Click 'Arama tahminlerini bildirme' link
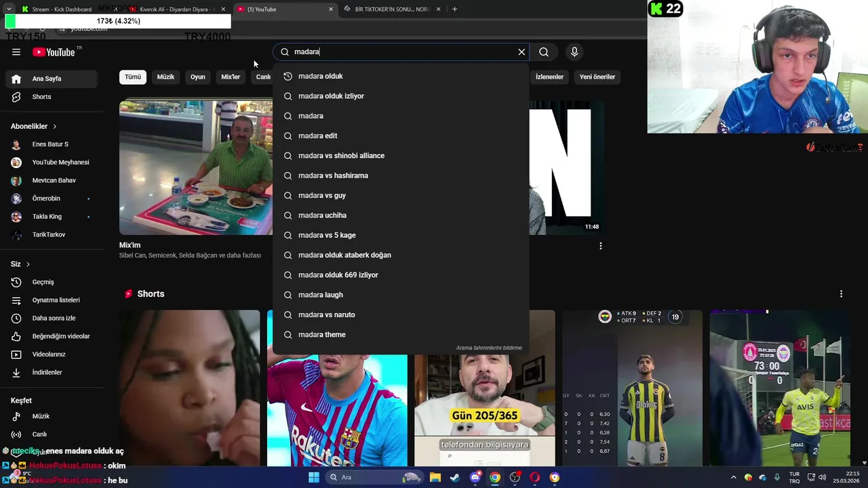 (x=489, y=348)
